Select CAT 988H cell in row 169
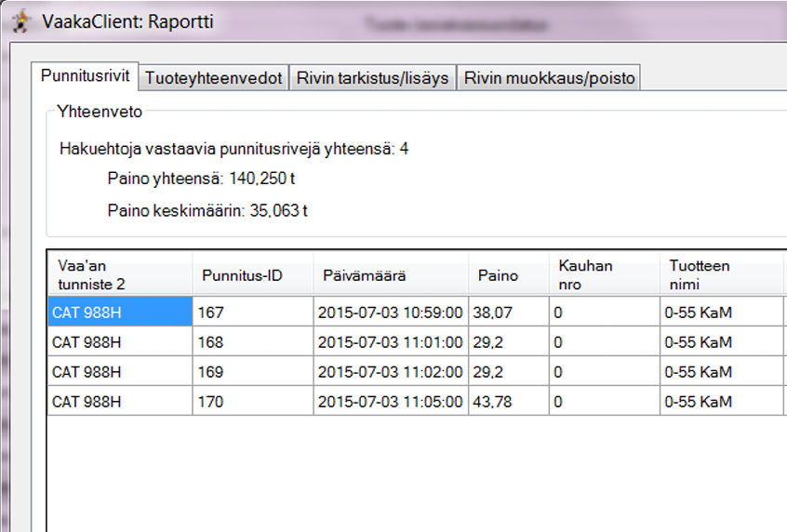The height and width of the screenshot is (532, 787). click(120, 371)
